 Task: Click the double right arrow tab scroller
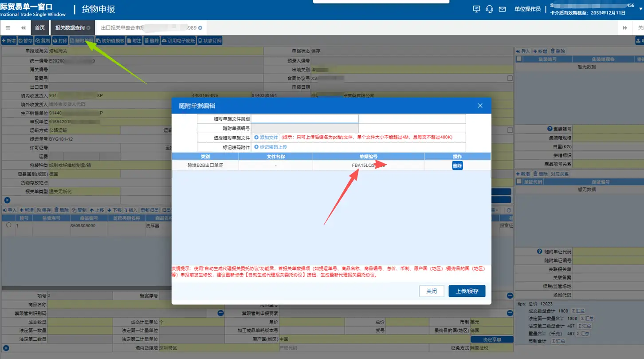[x=625, y=28]
